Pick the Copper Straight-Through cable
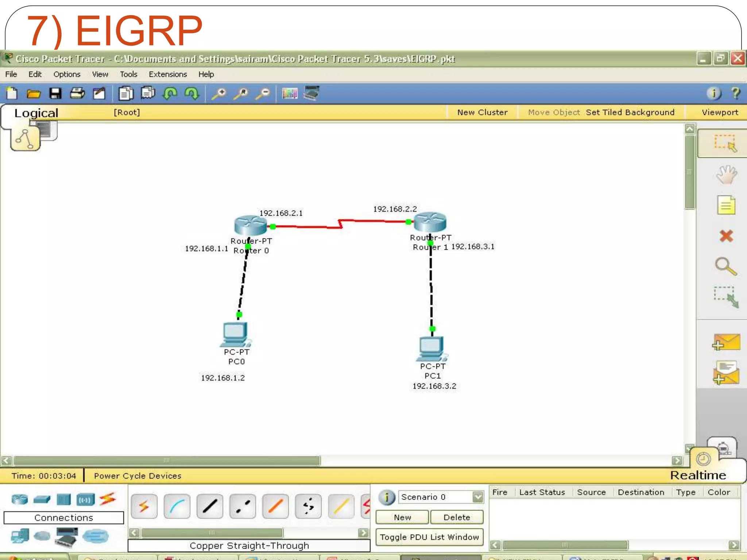 click(x=210, y=506)
